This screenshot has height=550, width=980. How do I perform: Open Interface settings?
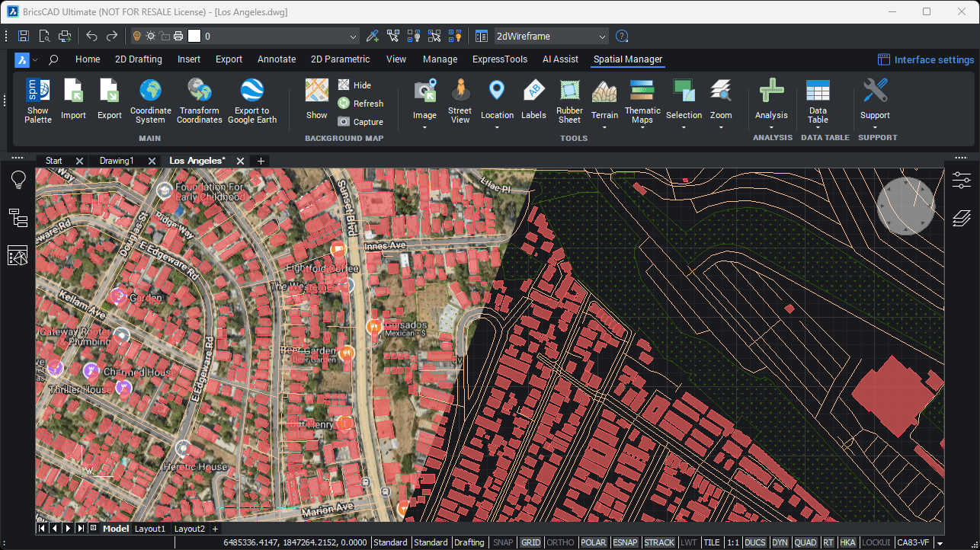(x=926, y=60)
